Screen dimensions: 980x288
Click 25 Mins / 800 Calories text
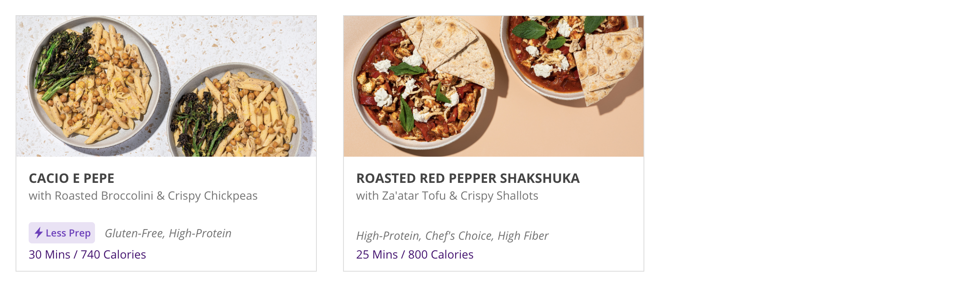(415, 254)
